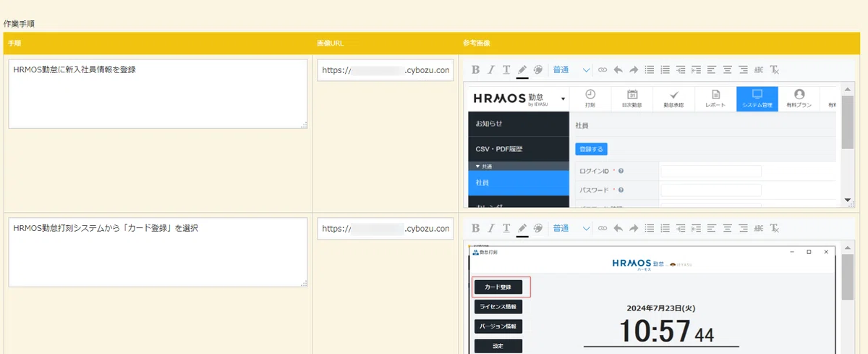Click scroll-down arrow of first reference image editor

click(848, 200)
